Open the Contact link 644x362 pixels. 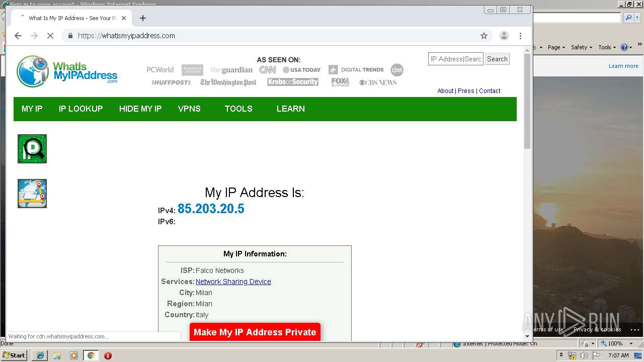click(490, 91)
